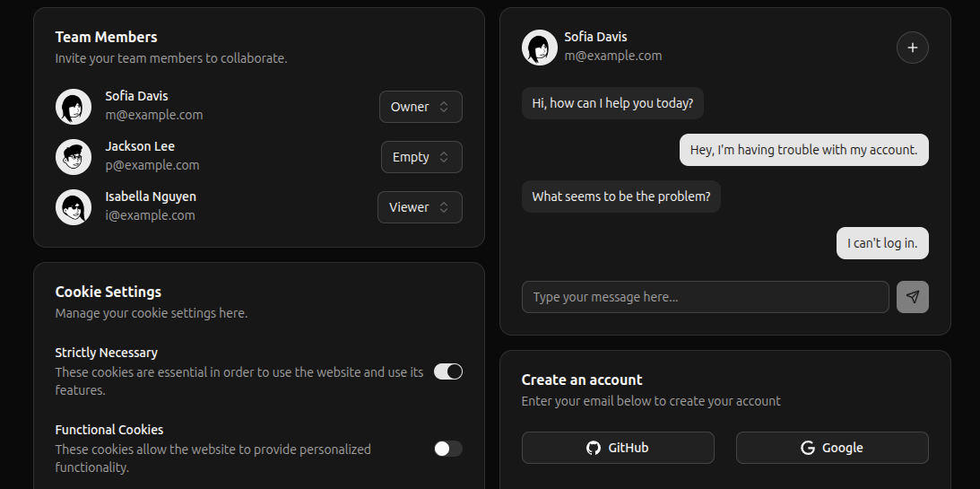Click Sofia Davis avatar in chat header
Image resolution: width=980 pixels, height=489 pixels.
pyautogui.click(x=540, y=48)
